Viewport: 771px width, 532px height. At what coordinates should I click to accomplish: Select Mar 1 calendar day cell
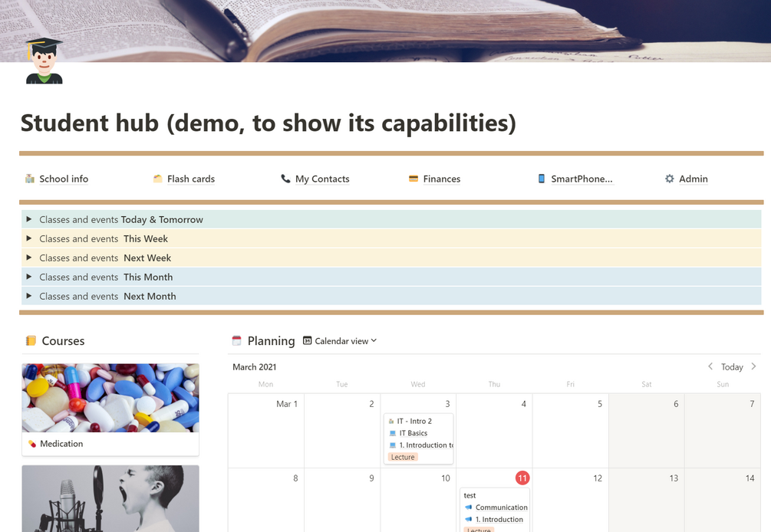[266, 430]
